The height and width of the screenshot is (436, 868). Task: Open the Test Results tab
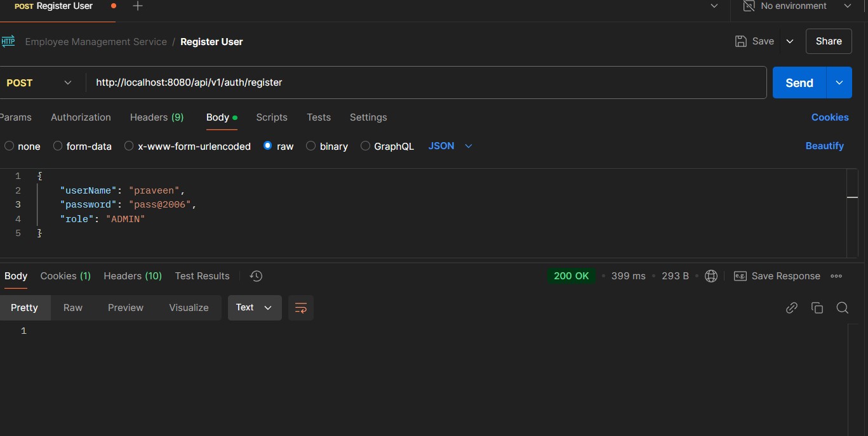click(x=202, y=276)
